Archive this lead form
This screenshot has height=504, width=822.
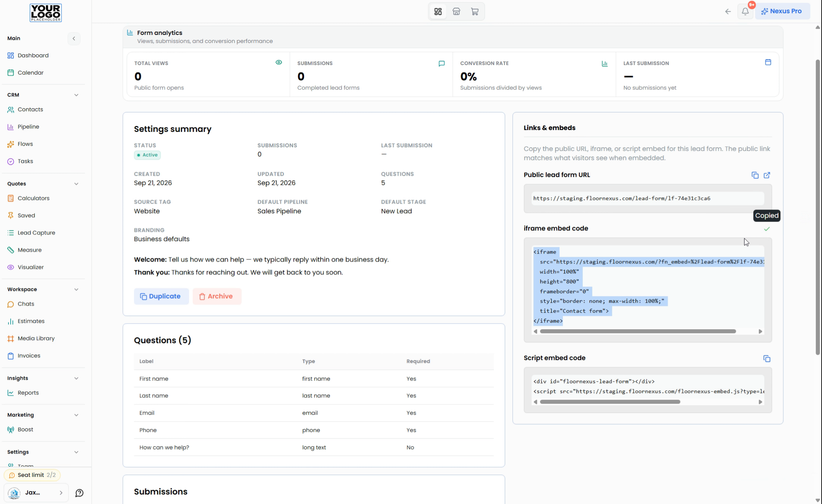217,296
